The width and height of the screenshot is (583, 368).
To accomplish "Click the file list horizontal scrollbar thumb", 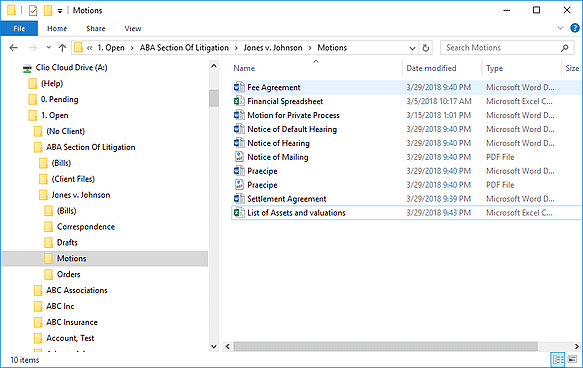I will click(385, 346).
